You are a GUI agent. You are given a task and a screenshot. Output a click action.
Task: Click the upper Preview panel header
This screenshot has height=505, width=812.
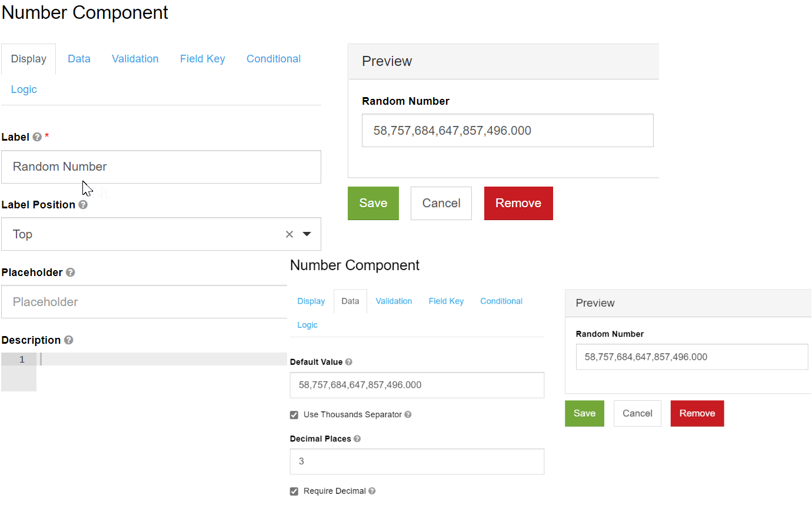pos(504,61)
